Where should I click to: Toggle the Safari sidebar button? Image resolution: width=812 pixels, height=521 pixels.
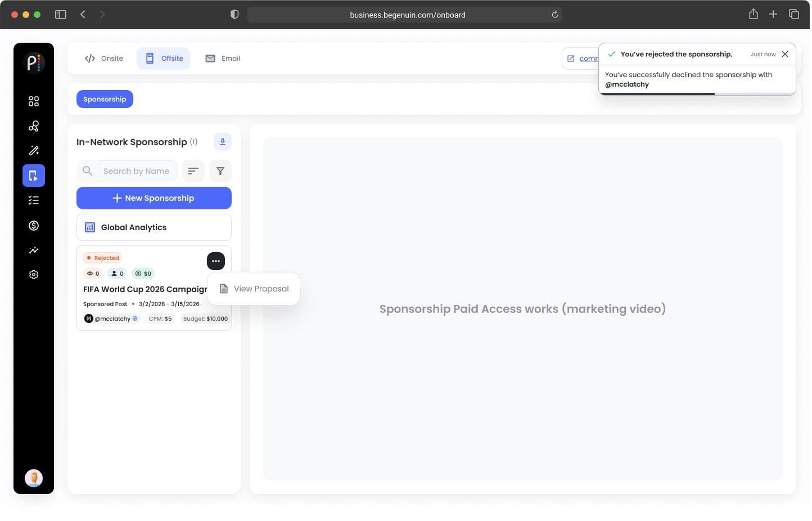[61, 15]
